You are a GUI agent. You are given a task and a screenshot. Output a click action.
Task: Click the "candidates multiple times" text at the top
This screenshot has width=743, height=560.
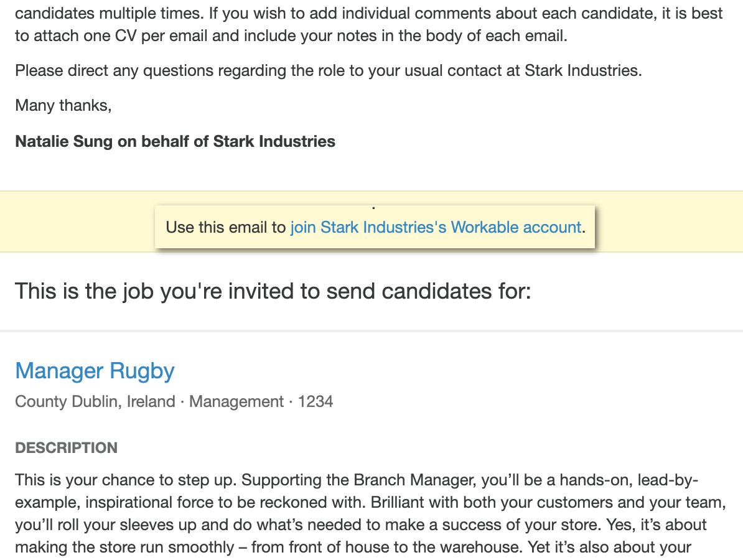pos(110,13)
